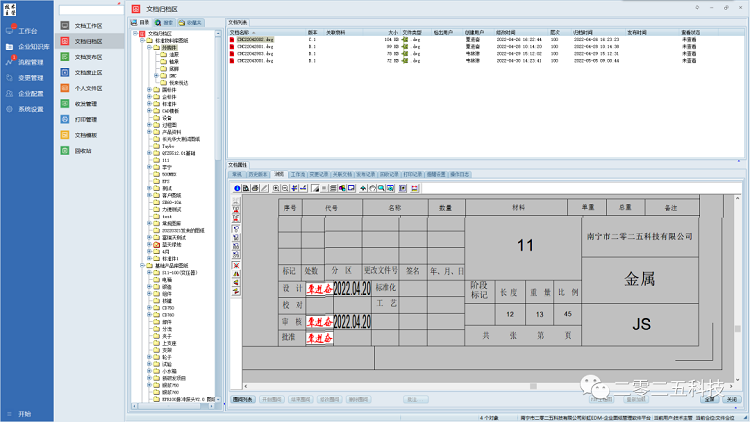Click the drawing viewer's vertical scrollbar thumb
The height and width of the screenshot is (422, 750).
point(737,329)
